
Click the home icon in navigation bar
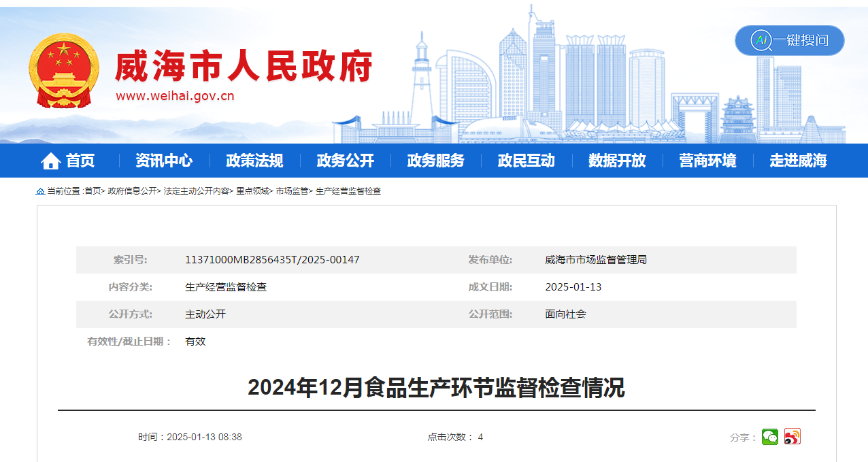point(50,161)
